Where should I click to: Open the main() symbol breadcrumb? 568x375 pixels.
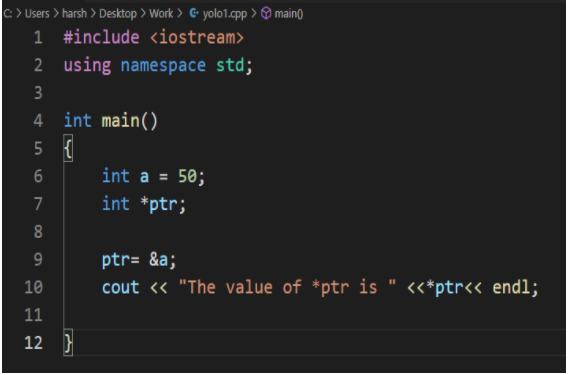[289, 14]
